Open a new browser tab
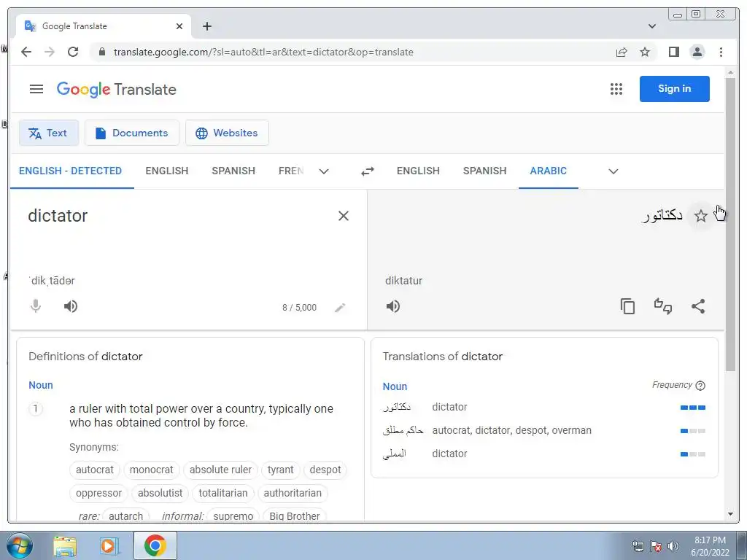Viewport: 747px width, 560px height. pyautogui.click(x=206, y=26)
